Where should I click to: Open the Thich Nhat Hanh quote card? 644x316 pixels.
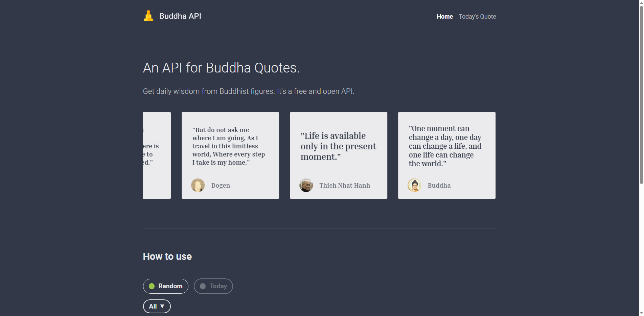[338, 155]
